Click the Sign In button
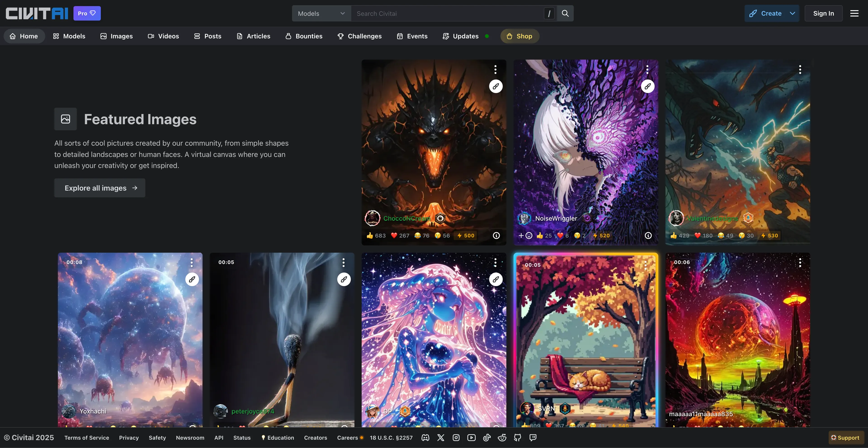 [823, 14]
